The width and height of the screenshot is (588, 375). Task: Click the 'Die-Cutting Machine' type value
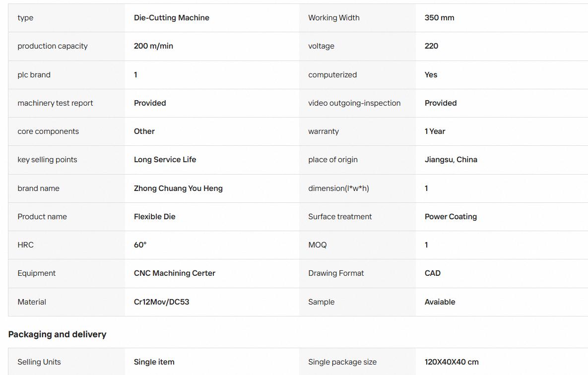171,18
